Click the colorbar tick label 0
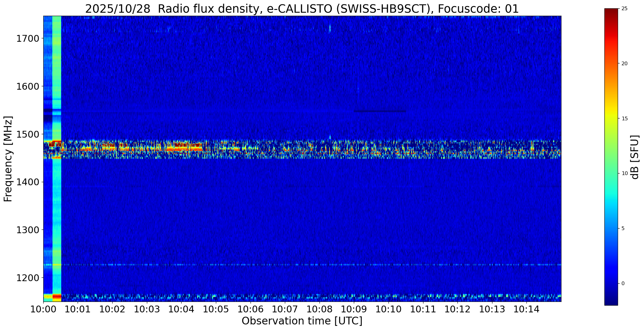Image resolution: width=644 pixels, height=330 pixels. [x=623, y=284]
